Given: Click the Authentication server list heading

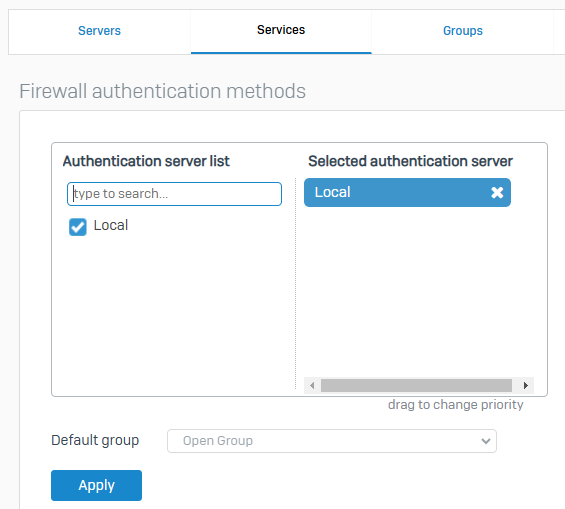Looking at the screenshot, I should [x=146, y=161].
